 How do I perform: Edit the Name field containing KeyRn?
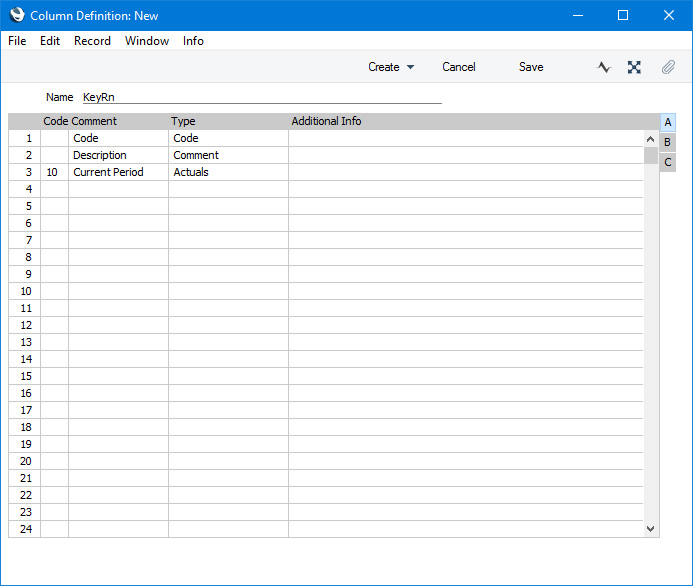pos(262,97)
